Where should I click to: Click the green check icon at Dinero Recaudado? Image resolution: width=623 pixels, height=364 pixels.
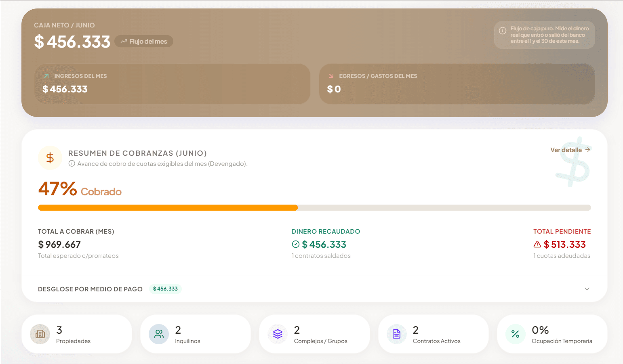click(296, 244)
